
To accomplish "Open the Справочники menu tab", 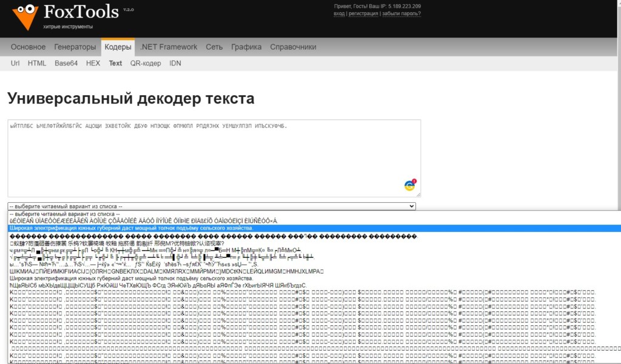I will [293, 47].
